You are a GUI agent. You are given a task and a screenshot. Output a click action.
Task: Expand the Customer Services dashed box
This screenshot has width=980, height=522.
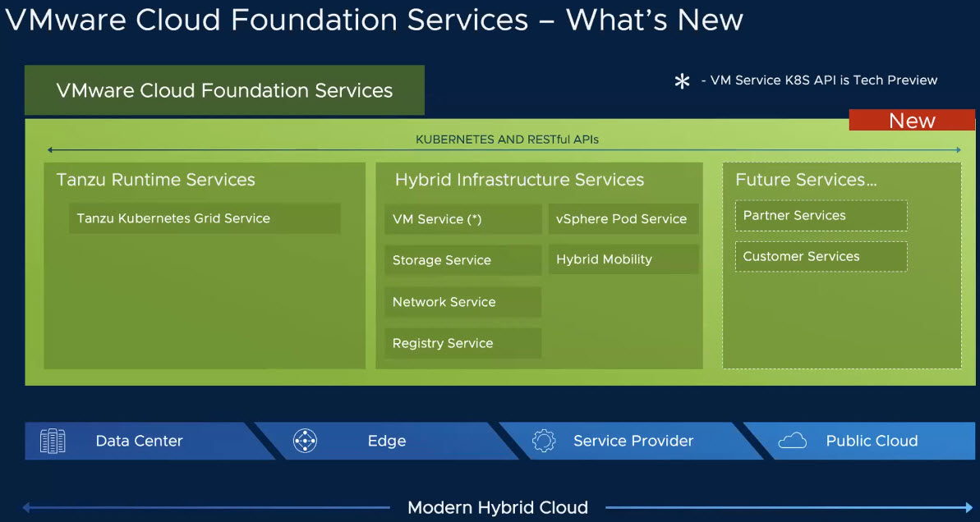tap(820, 256)
